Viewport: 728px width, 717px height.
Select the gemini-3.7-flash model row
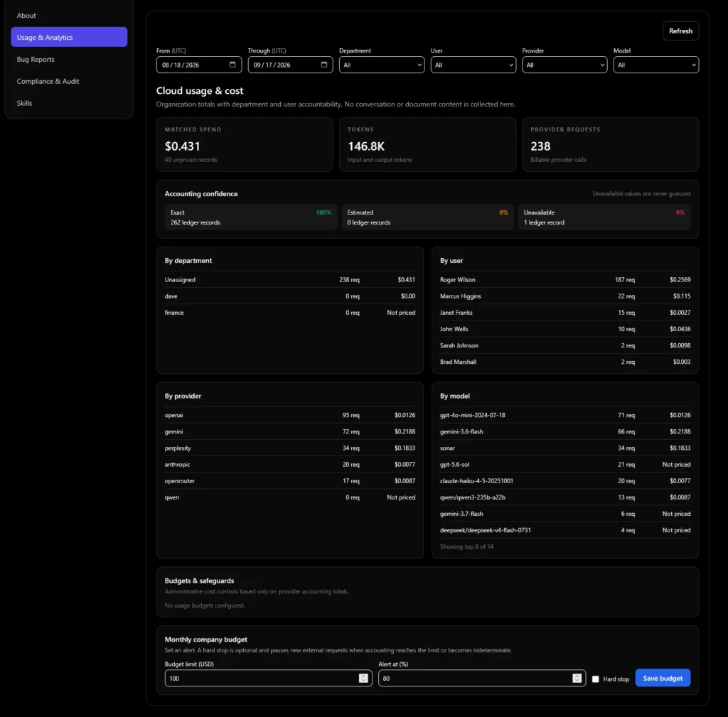[x=565, y=514]
